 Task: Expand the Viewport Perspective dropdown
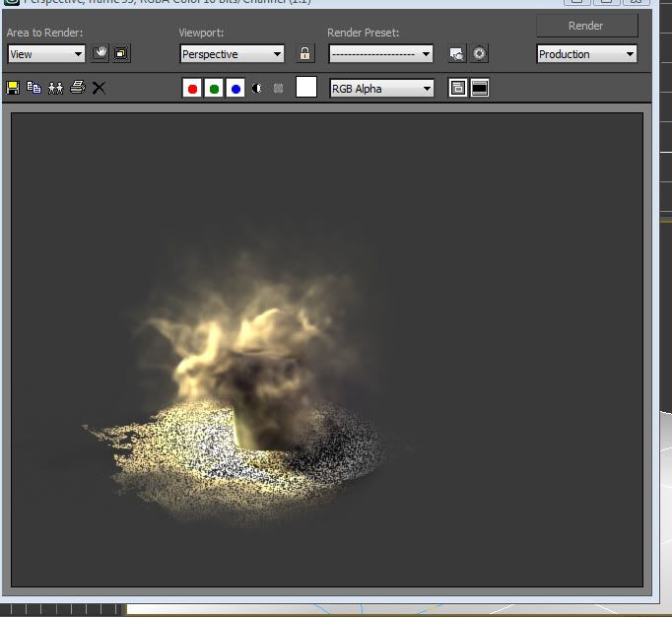coord(232,54)
